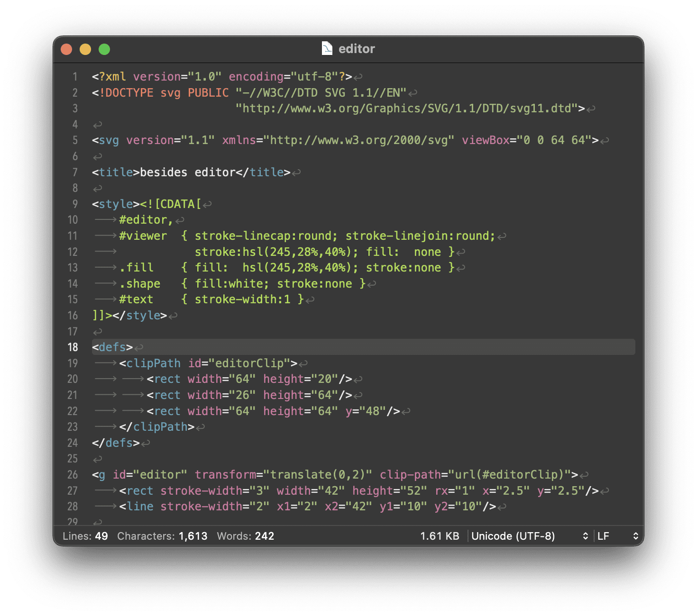The width and height of the screenshot is (697, 616).
Task: Click stroke-linejoin:round; on line 11
Action: coord(421,236)
